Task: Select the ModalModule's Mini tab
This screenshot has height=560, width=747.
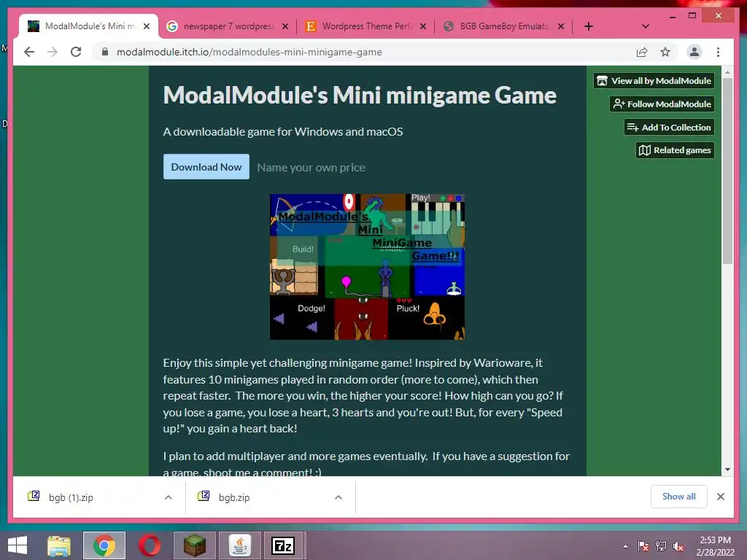Action: (x=89, y=26)
